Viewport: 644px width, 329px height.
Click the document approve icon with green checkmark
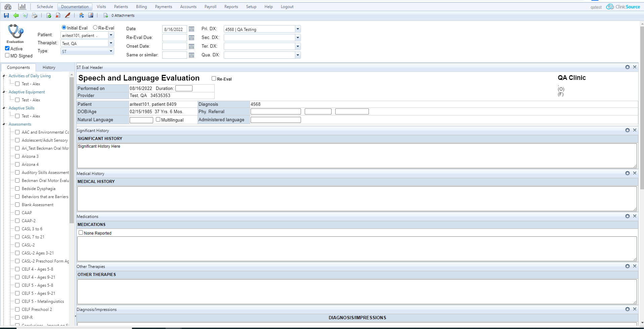pos(49,15)
